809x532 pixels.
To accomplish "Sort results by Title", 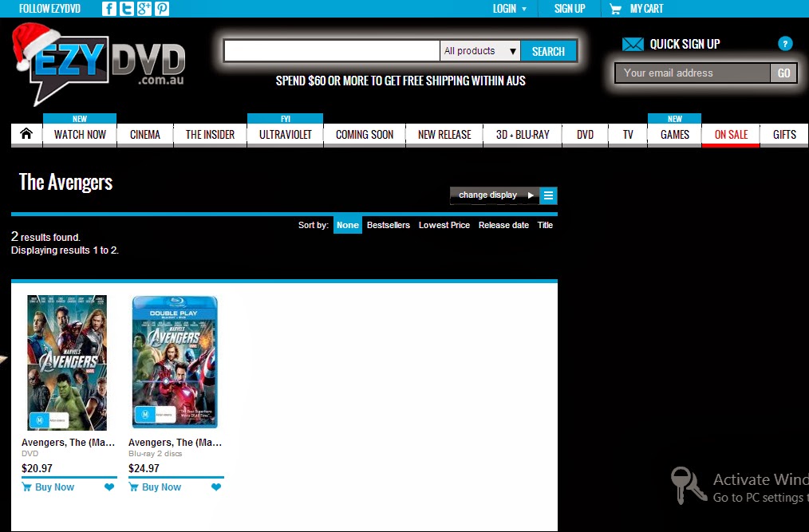I will [x=546, y=225].
